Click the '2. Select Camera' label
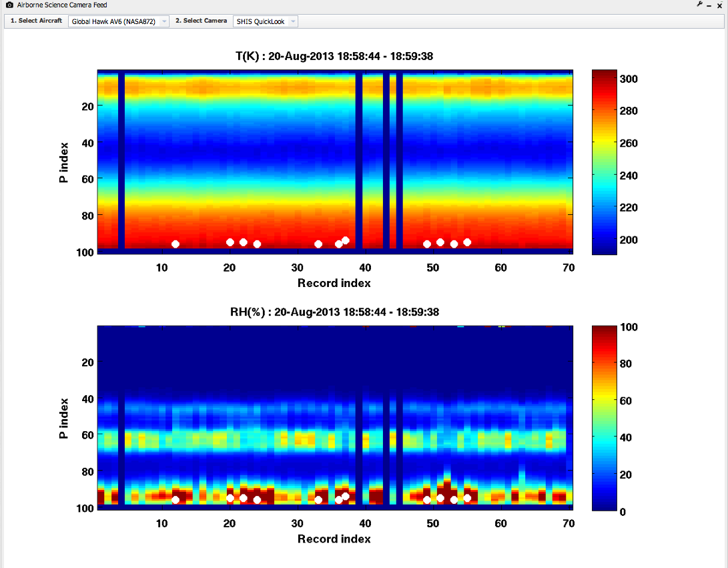728x568 pixels. coord(201,21)
